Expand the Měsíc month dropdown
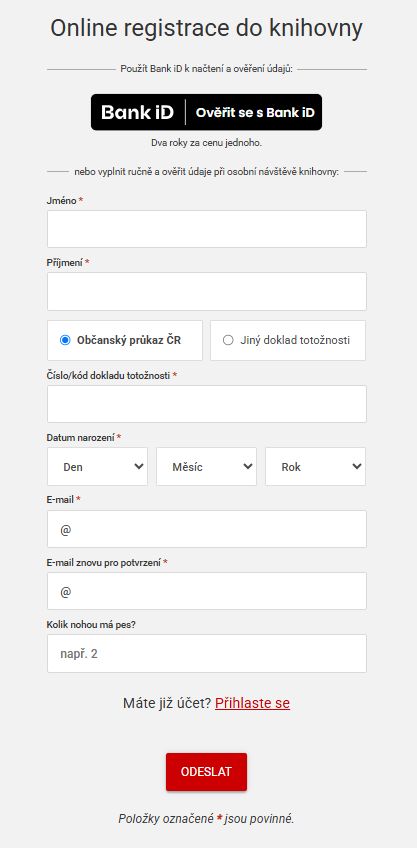The height and width of the screenshot is (848, 417). click(x=207, y=467)
